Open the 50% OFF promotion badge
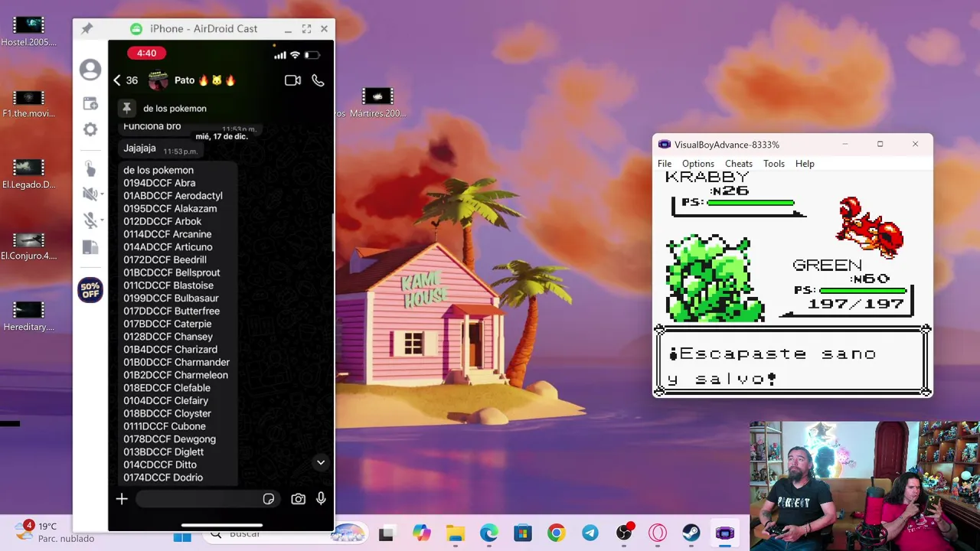The height and width of the screenshot is (551, 980). 90,290
